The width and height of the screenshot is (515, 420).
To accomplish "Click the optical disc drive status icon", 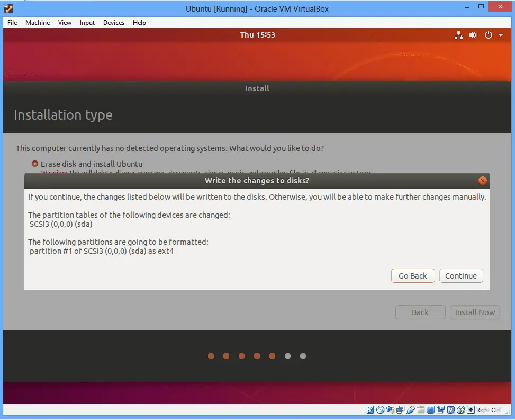I will point(381,410).
